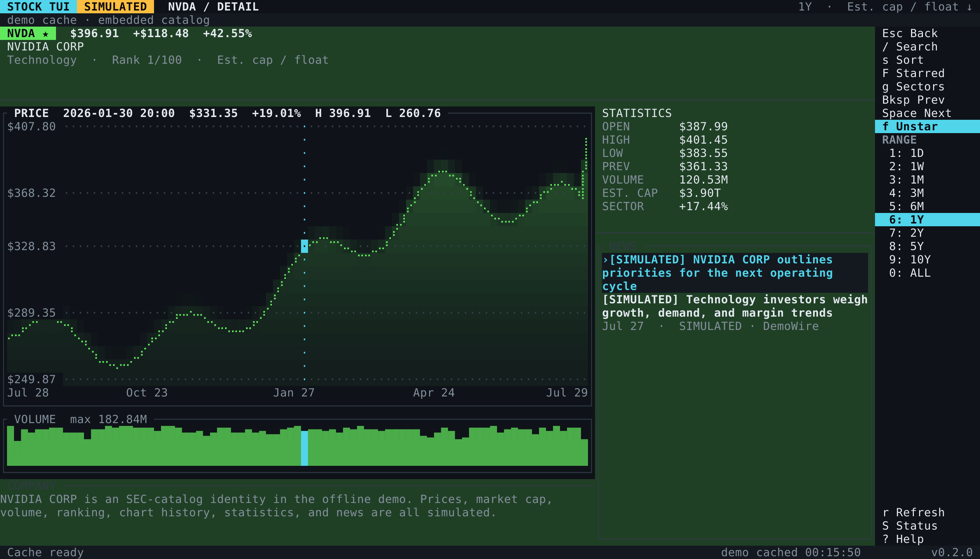
Task: Click the Apr 24 axis label
Action: (x=434, y=393)
